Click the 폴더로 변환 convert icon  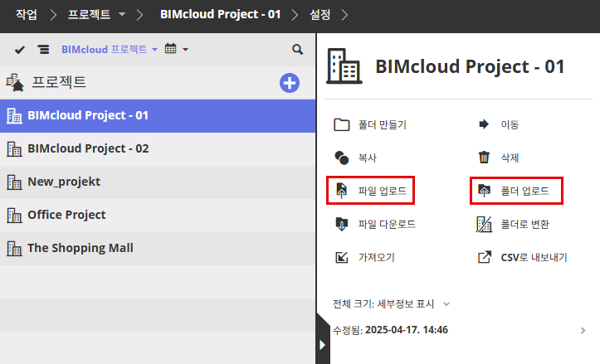484,224
